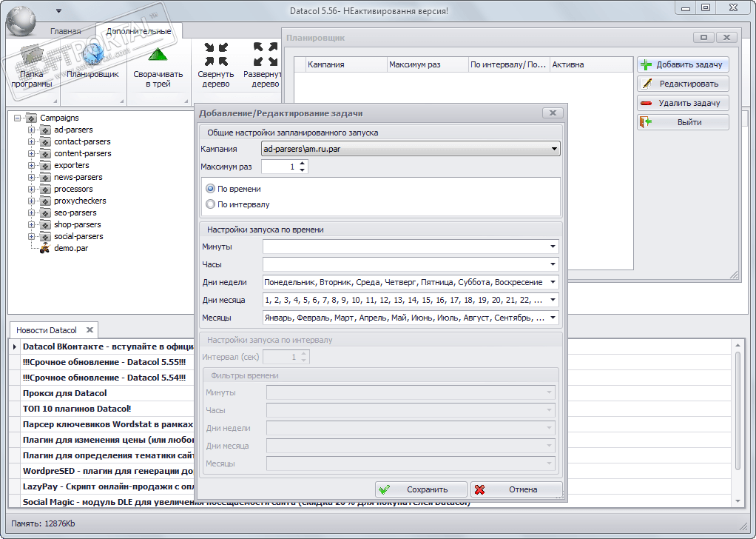Open the WordpreSED plugin news row
Screen dimensions: 756x539
(108, 471)
